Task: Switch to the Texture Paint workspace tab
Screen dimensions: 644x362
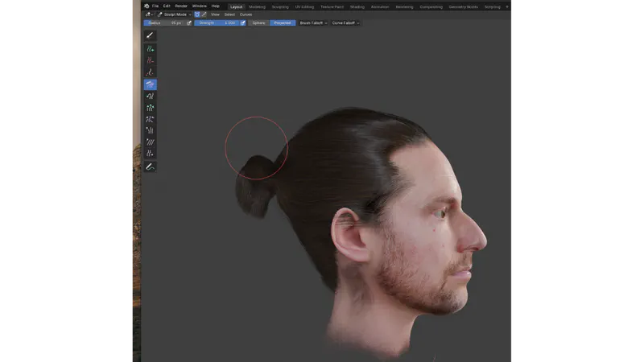Action: coord(332,7)
